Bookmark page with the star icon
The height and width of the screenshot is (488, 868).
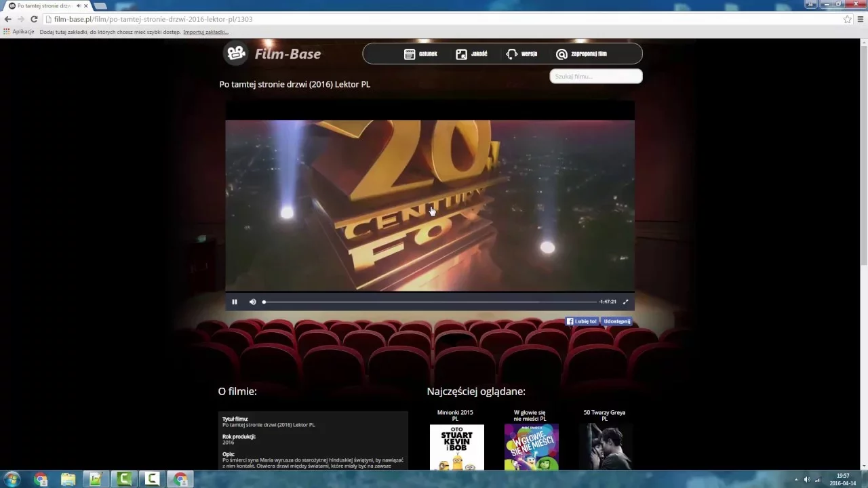847,19
